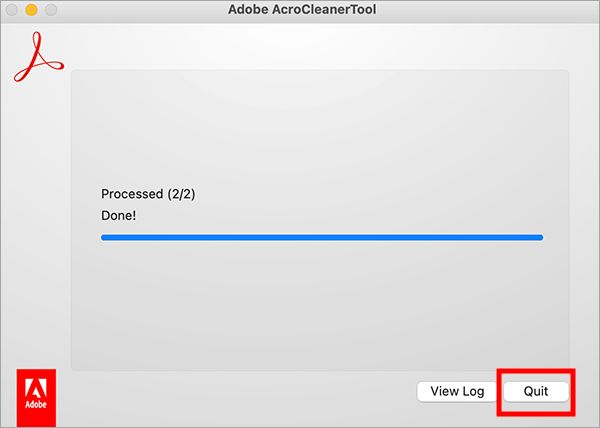The height and width of the screenshot is (428, 600).
Task: Close the AcroCleanerTool window with red button
Action: click(12, 10)
